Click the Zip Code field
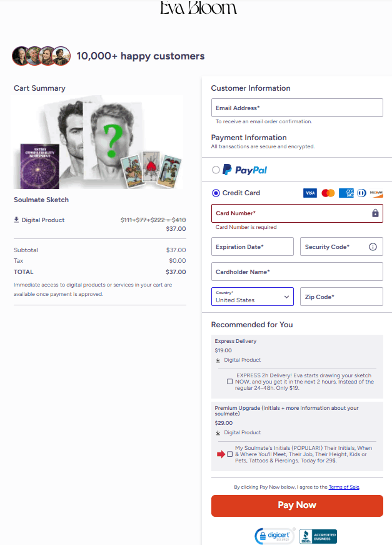392x545 pixels. tap(341, 297)
